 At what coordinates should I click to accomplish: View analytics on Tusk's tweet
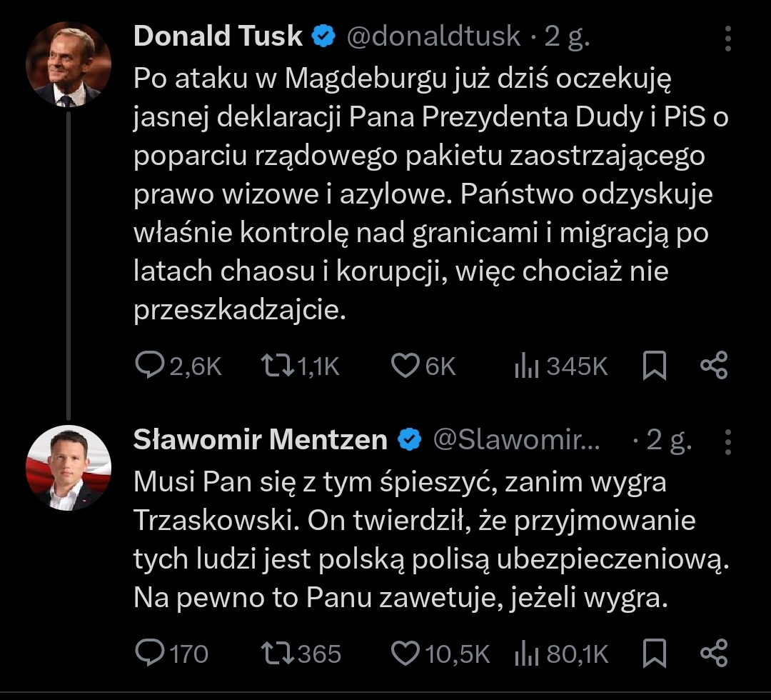(526, 366)
